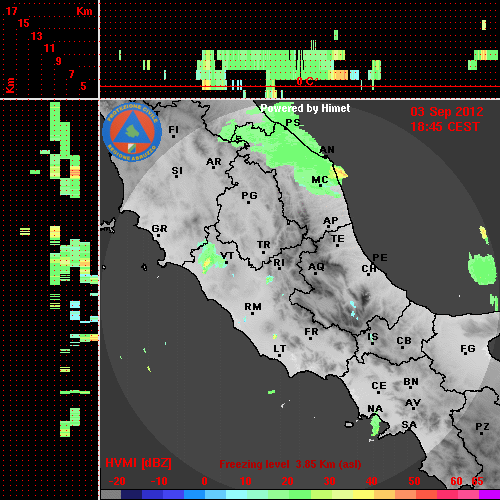
Task: Click the GR city label
Action: pyautogui.click(x=159, y=229)
